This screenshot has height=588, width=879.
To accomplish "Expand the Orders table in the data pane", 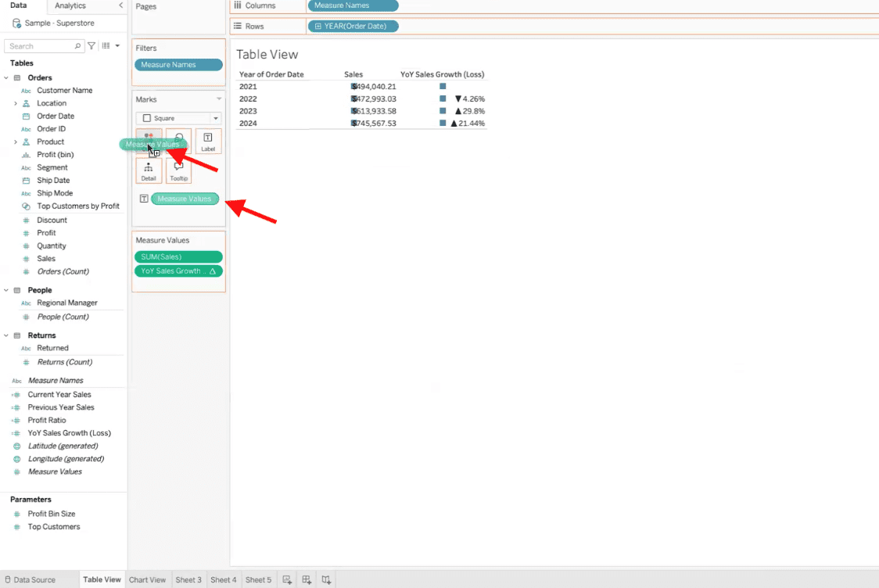I will (6, 77).
